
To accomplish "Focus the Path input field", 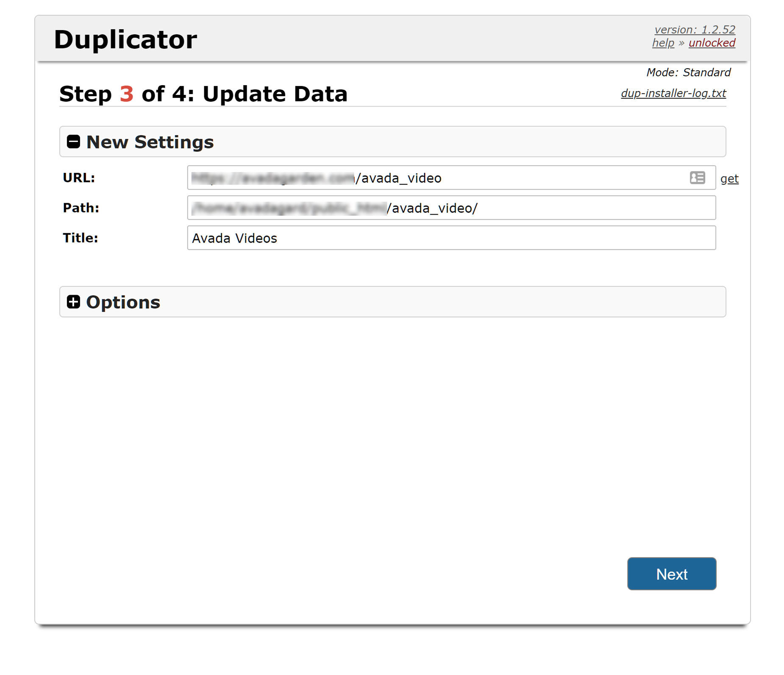I will [451, 208].
